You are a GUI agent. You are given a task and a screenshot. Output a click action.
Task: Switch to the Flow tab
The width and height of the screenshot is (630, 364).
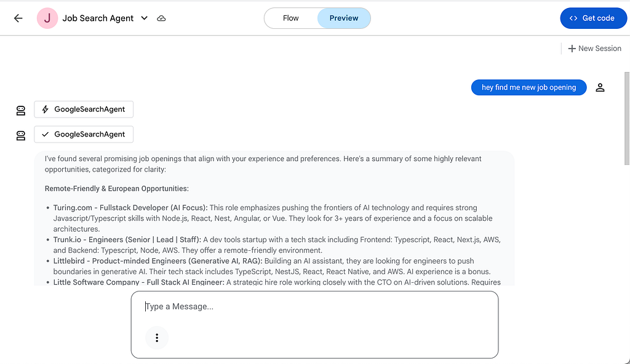[x=290, y=18]
